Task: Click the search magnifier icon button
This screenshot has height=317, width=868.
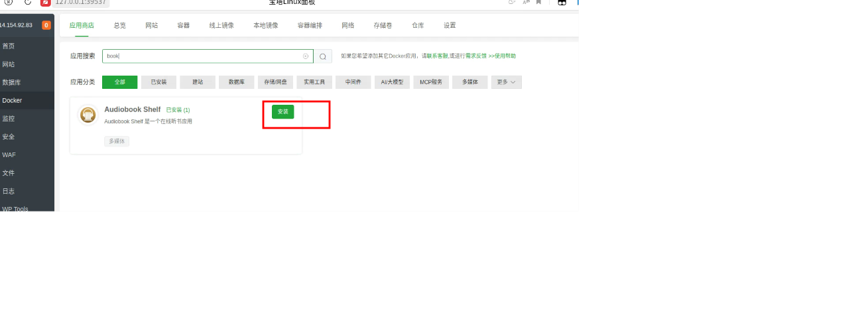Action: (323, 56)
